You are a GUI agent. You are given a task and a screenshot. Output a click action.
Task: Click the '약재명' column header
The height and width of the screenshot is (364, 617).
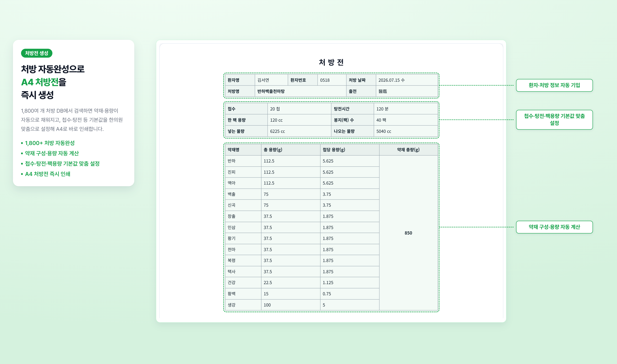pos(243,150)
